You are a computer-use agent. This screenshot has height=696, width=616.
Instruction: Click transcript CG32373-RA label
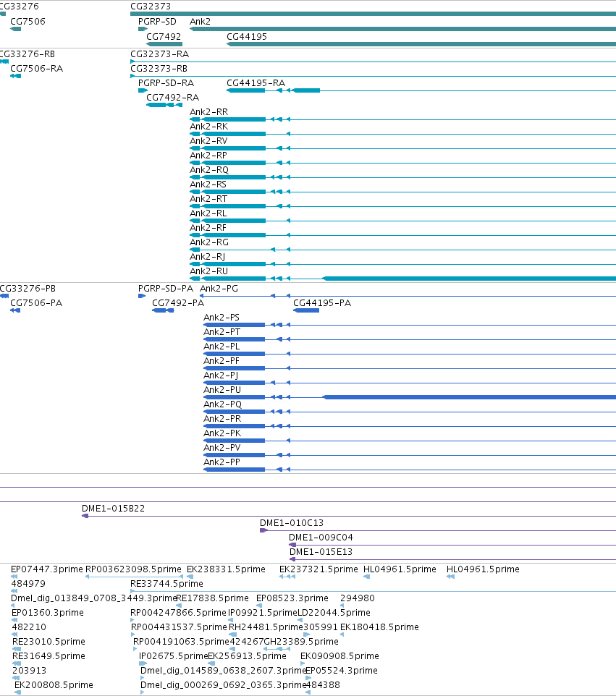pos(159,54)
